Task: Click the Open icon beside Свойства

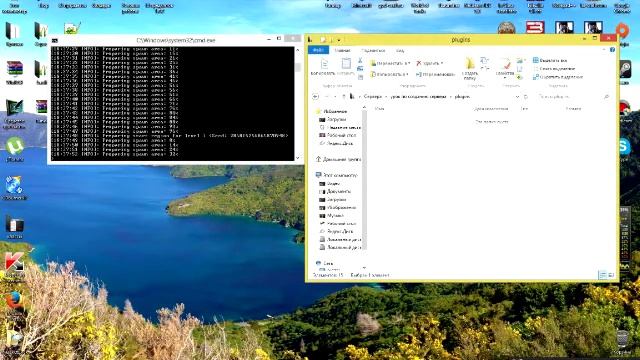Action: pyautogui.click(x=520, y=60)
